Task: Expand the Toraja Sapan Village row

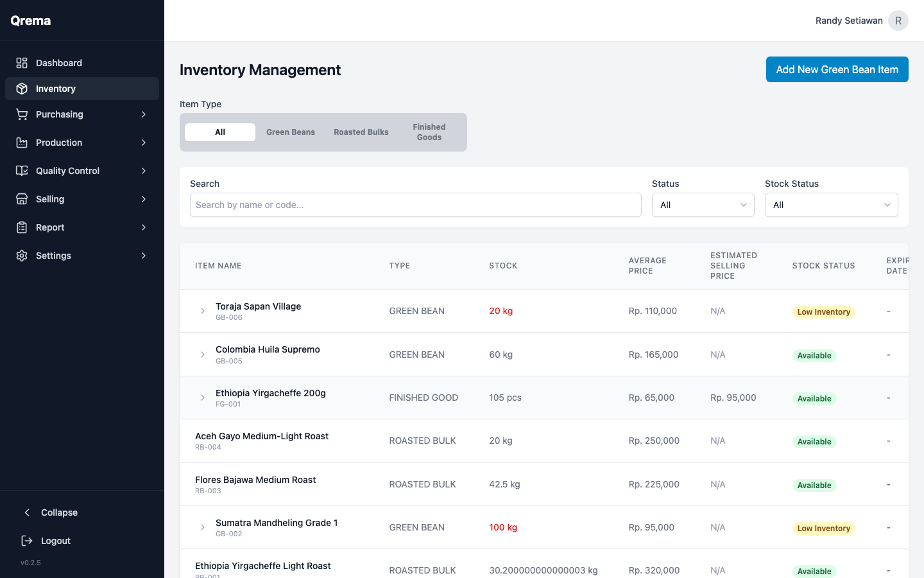Action: point(203,311)
